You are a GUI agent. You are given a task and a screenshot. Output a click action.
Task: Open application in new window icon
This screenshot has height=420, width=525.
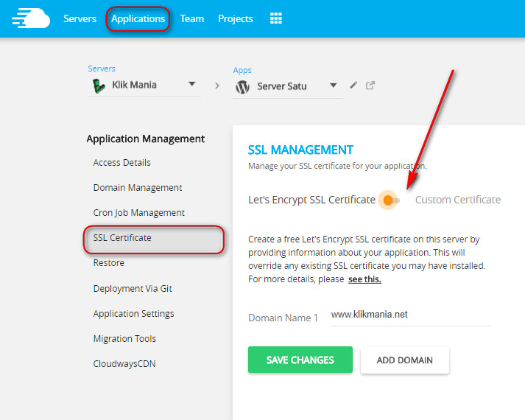370,85
